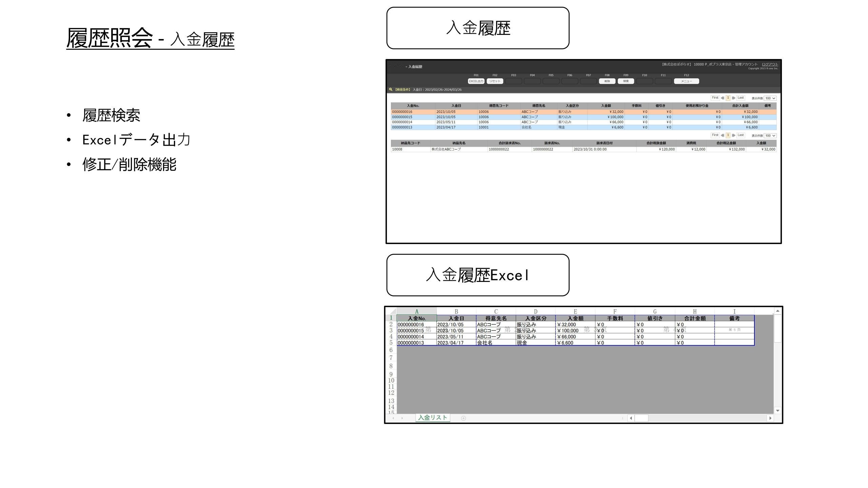Add a new sheet with plus icon
868x488 pixels.
click(x=463, y=418)
